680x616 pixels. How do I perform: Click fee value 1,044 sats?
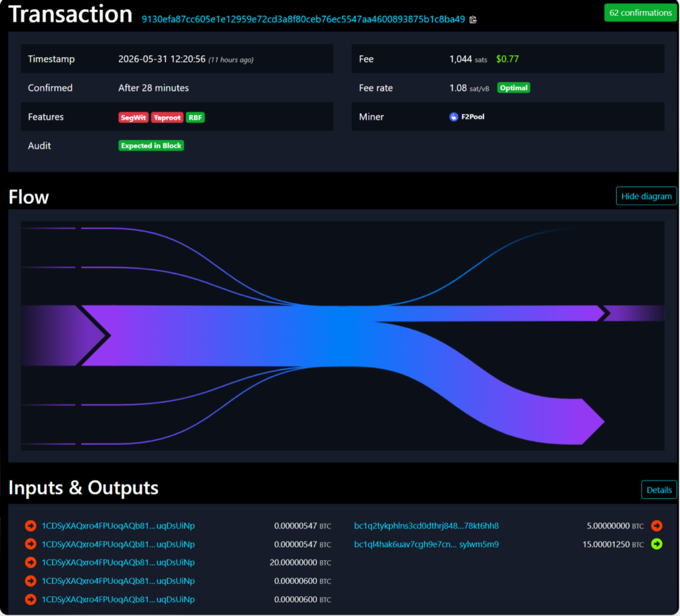point(468,59)
